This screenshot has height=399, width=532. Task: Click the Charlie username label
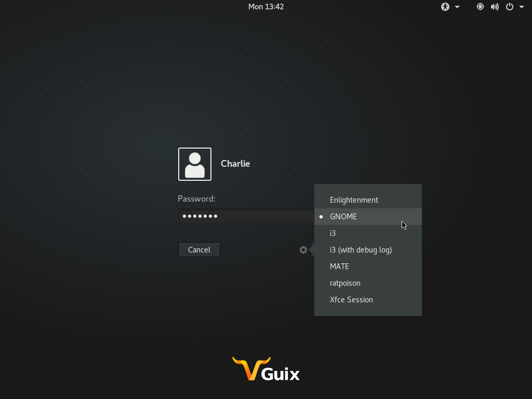tap(235, 164)
